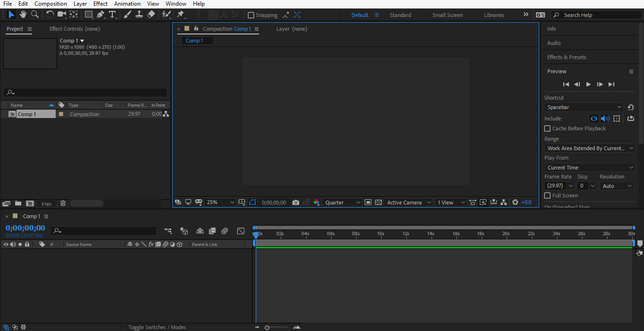Open the Work Area Extended range dropdown

click(x=590, y=148)
